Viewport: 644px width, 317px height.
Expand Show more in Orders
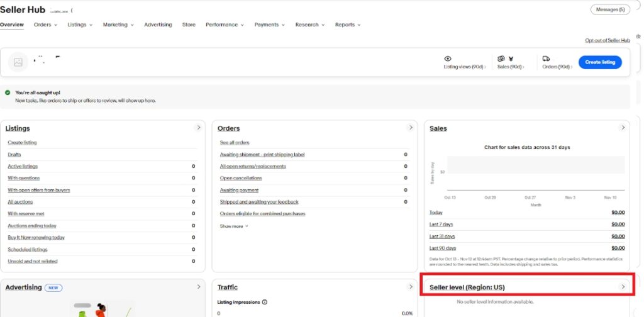coord(234,226)
